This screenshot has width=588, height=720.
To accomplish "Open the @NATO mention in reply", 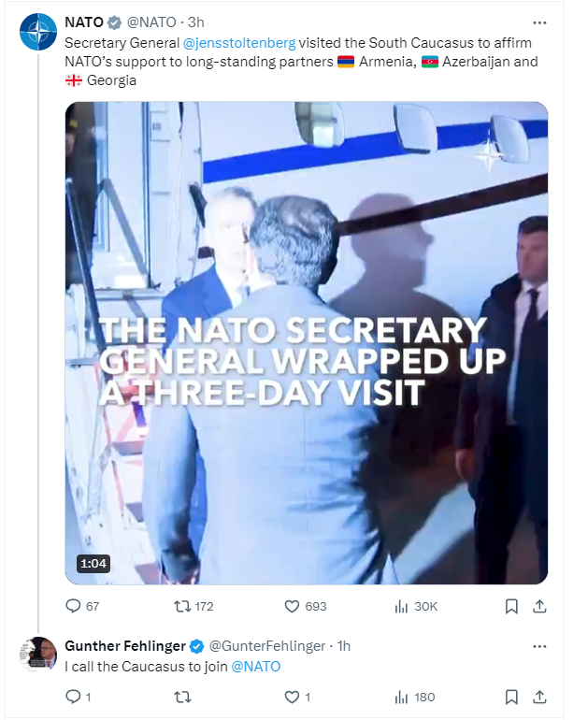I will point(255,667).
